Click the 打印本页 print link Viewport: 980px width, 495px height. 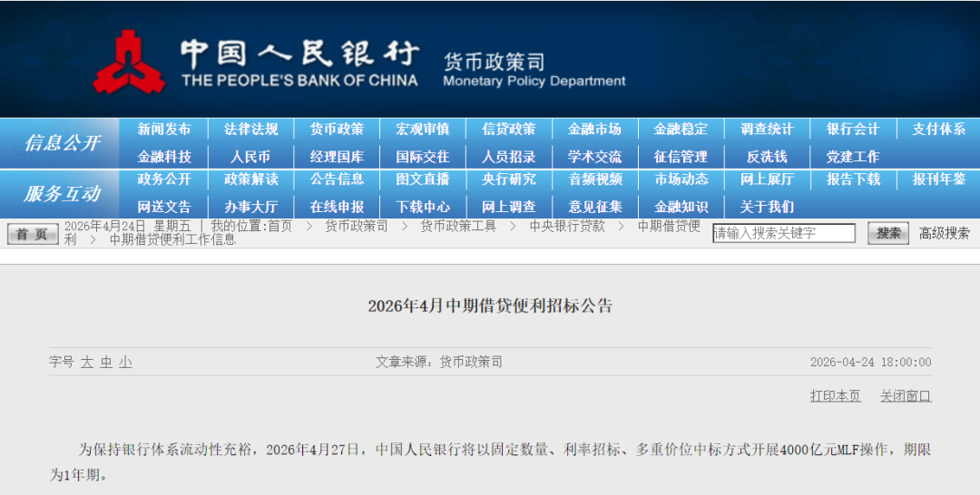click(836, 396)
